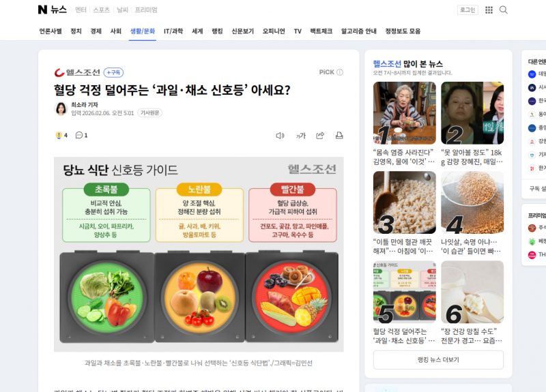
Task: Change font size with 가가 icon
Action: pyautogui.click(x=300, y=136)
